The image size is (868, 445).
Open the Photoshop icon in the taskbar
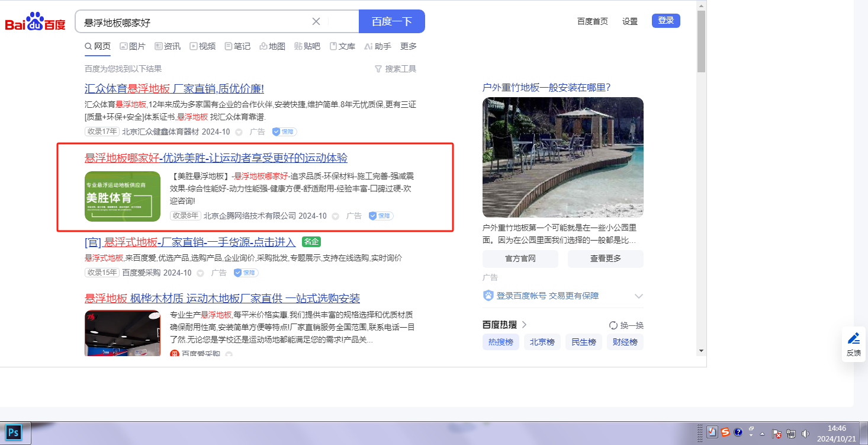click(13, 433)
